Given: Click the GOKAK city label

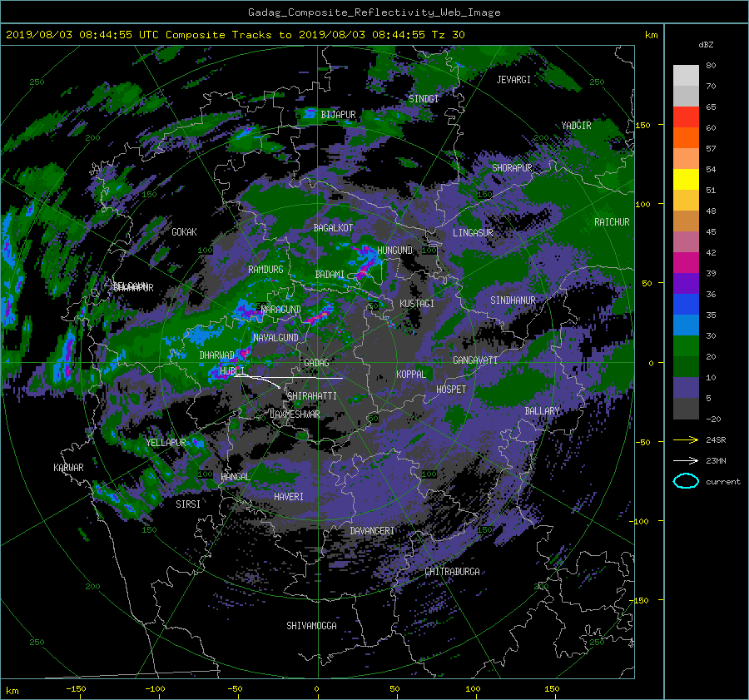Looking at the screenshot, I should (x=184, y=231).
